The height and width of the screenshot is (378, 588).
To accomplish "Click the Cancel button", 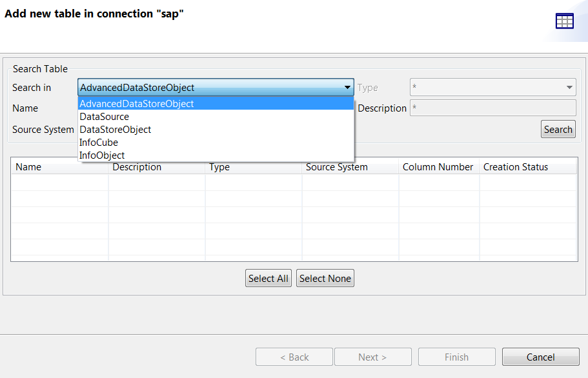I will point(540,357).
